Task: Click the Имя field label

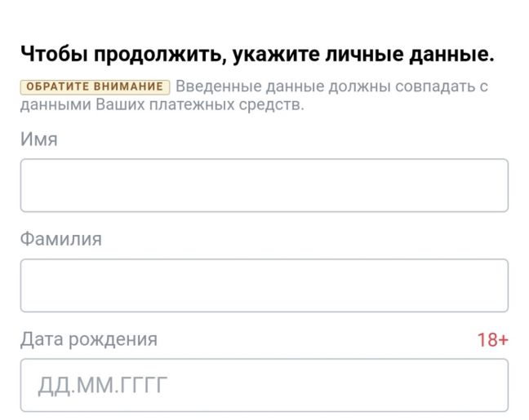Action: 39,139
